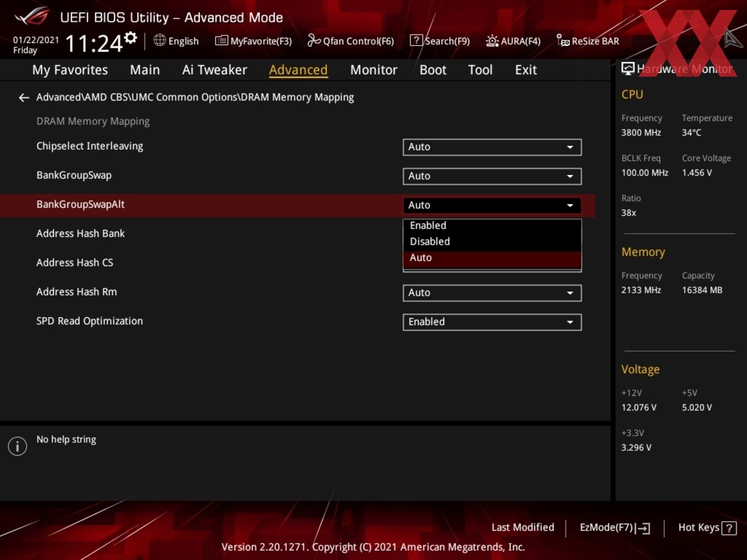Click the back arrow beside the breadcrumb path

(x=24, y=98)
